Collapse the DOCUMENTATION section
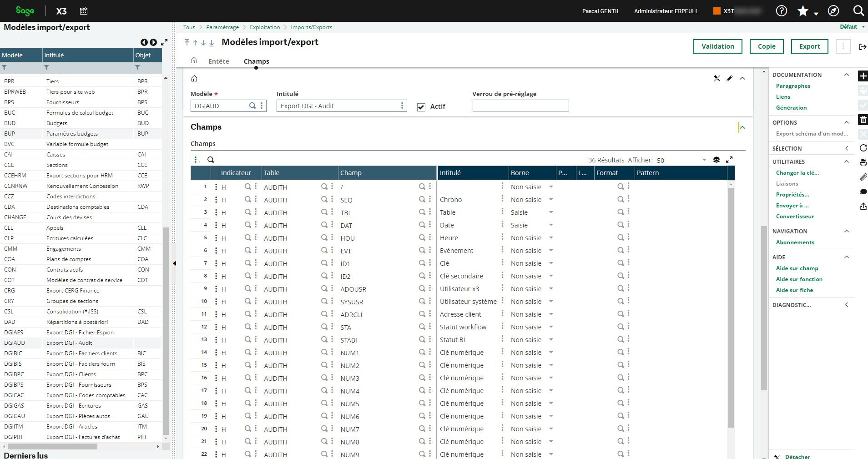 (847, 75)
